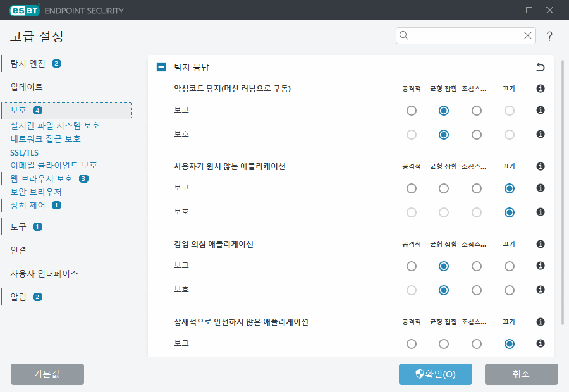Click the info icon for 감염 의심 애플리케이션 보호 row

pyautogui.click(x=540, y=290)
